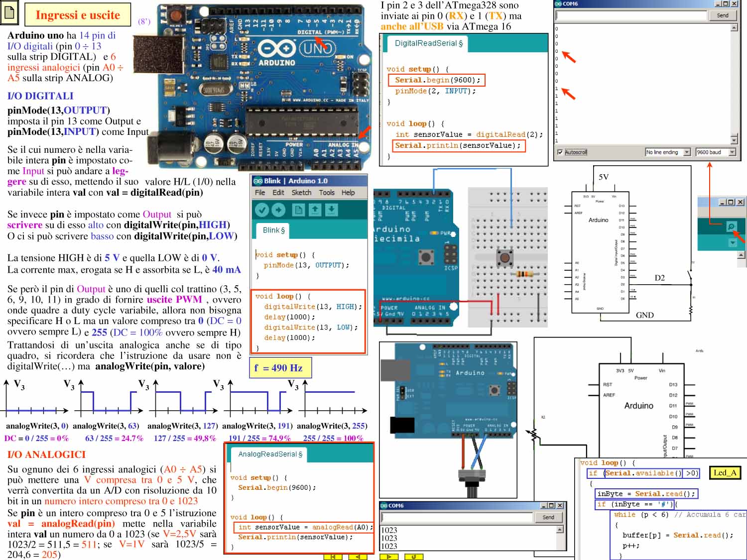Click the previous-slide navigation button
The image size is (747, 560).
[x=358, y=557]
